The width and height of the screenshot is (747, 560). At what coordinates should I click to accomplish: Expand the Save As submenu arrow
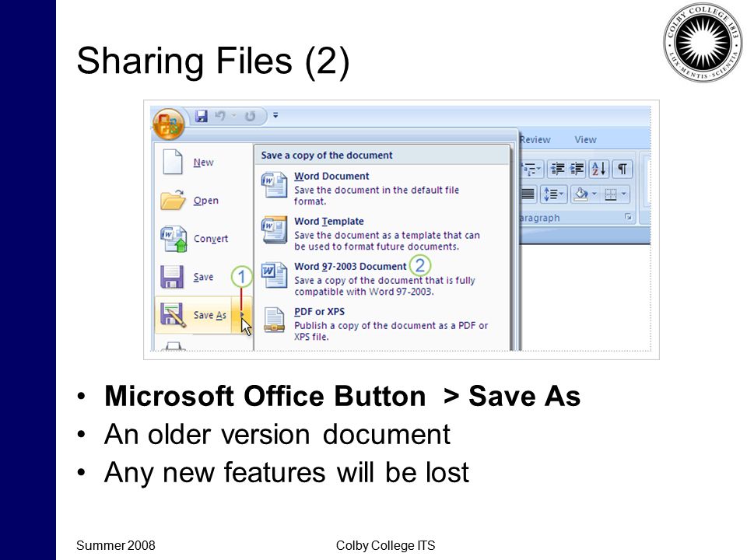pos(242,315)
